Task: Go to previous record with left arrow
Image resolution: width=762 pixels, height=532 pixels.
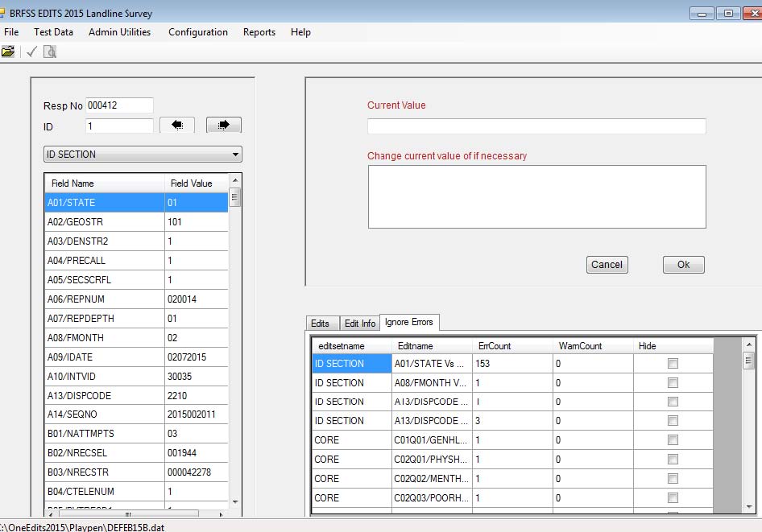Action: pyautogui.click(x=177, y=125)
